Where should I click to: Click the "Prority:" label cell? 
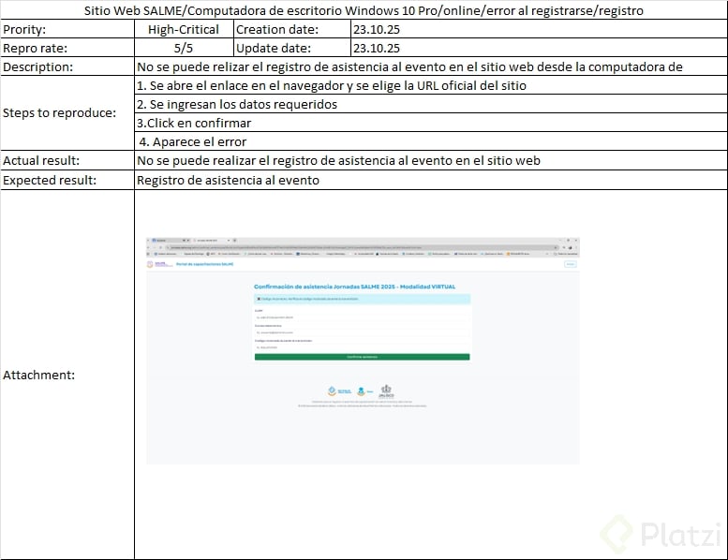[x=67, y=29]
